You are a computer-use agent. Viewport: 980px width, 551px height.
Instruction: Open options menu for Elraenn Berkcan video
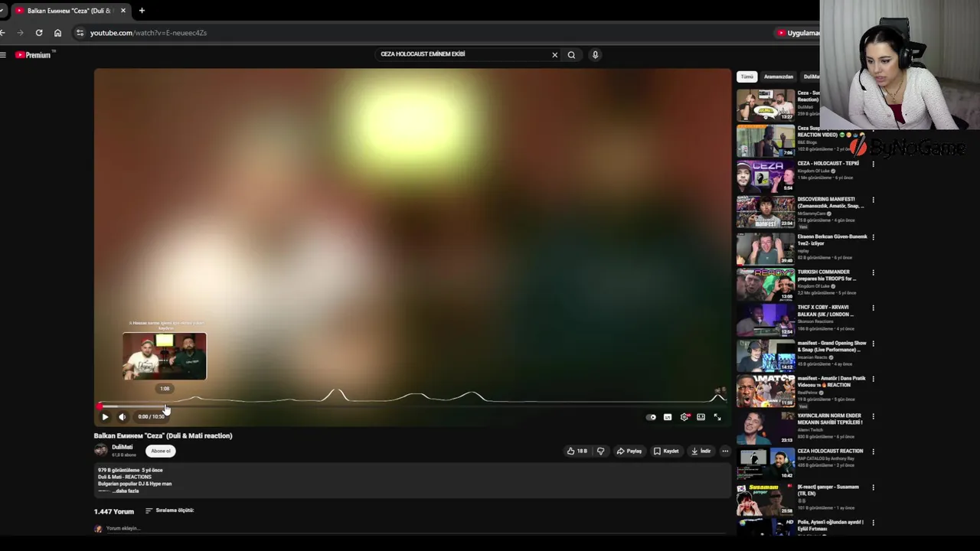coord(873,236)
